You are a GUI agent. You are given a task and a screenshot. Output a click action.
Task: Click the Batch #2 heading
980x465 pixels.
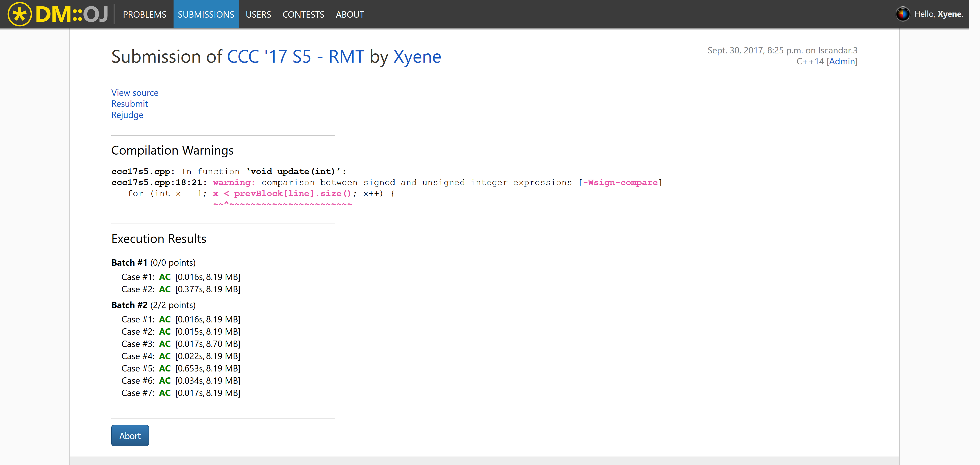(129, 305)
